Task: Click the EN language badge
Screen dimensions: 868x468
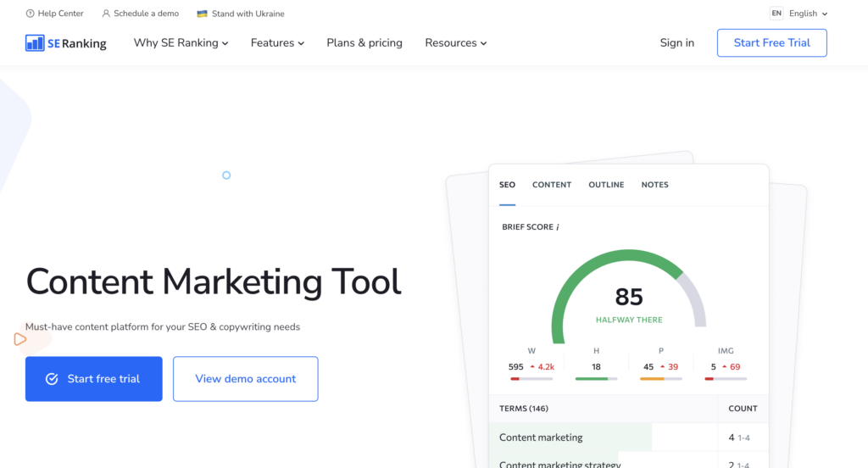Action: tap(776, 14)
